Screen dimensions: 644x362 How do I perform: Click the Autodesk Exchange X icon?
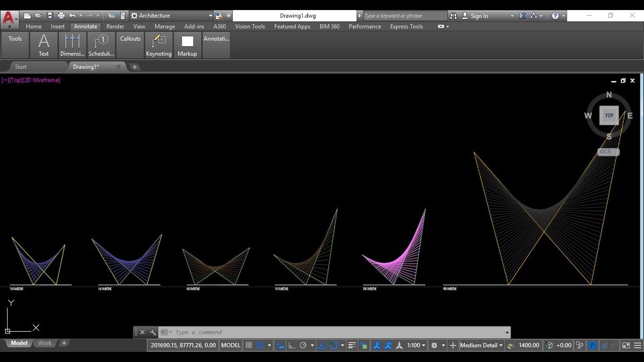pos(522,16)
